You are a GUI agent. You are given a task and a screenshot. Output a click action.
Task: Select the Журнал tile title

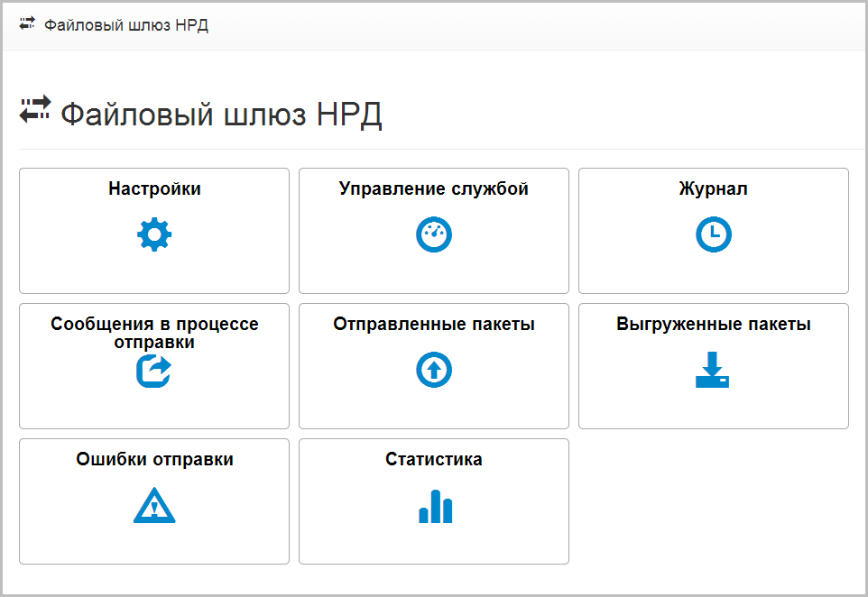click(x=714, y=188)
